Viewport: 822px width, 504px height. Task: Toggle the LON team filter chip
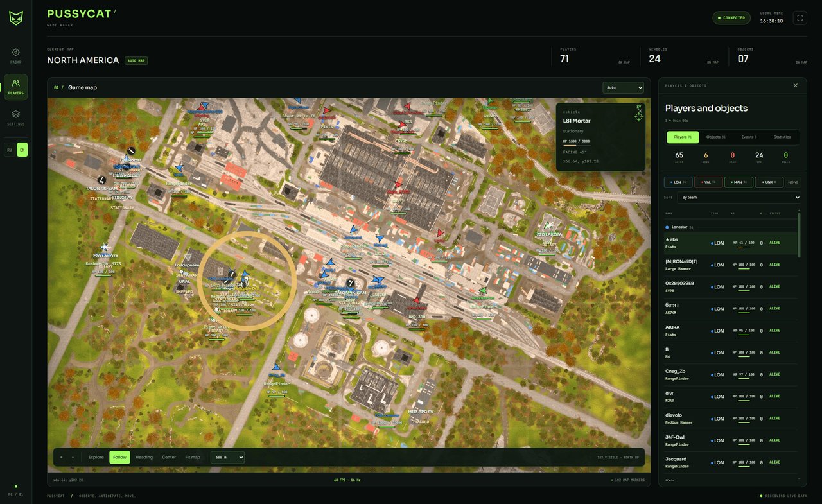tap(678, 182)
